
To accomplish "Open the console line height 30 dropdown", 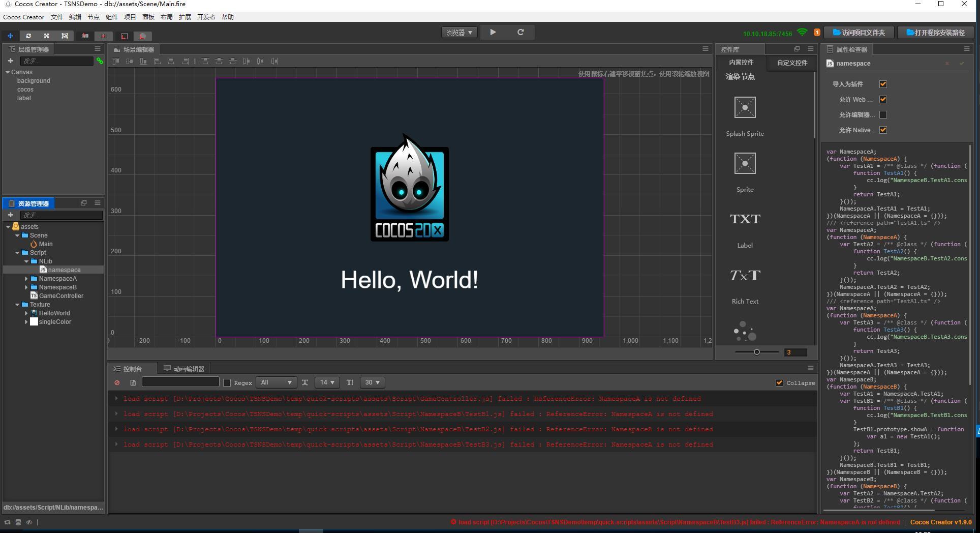I will coord(372,382).
